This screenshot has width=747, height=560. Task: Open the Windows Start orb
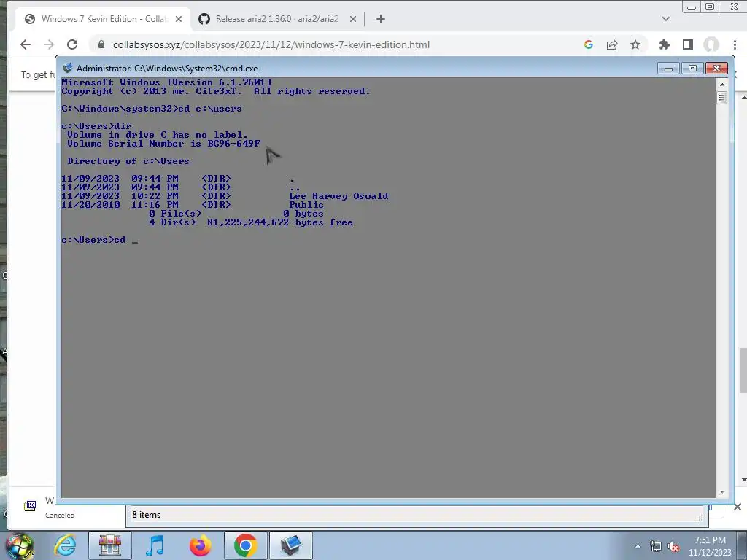19,546
